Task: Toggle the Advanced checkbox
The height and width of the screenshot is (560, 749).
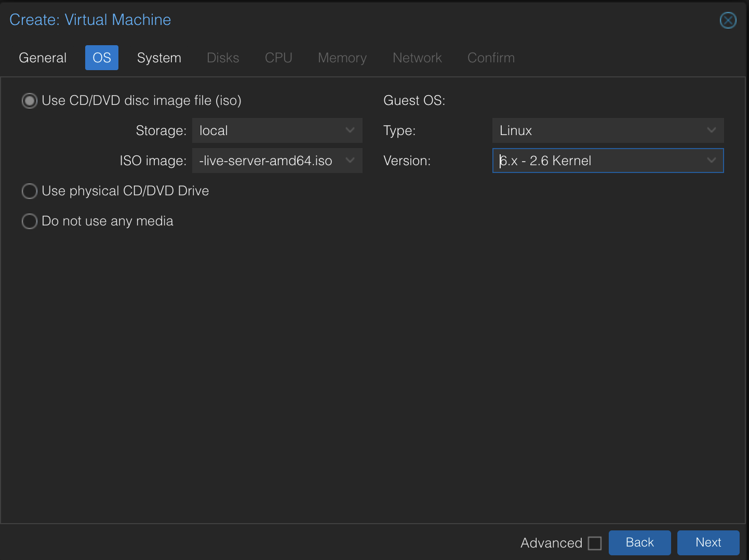Action: click(x=595, y=543)
